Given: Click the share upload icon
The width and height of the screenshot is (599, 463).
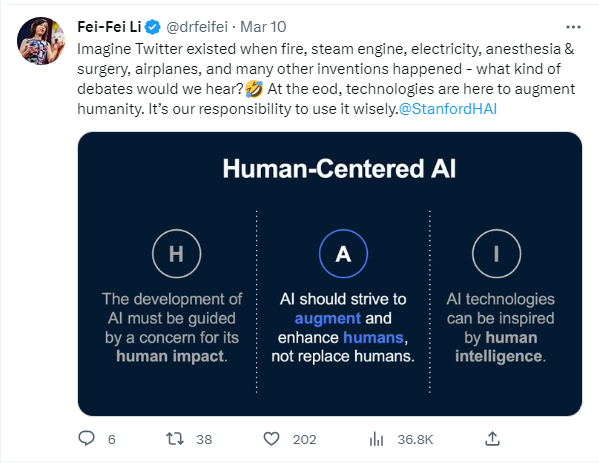Looking at the screenshot, I should pyautogui.click(x=492, y=439).
